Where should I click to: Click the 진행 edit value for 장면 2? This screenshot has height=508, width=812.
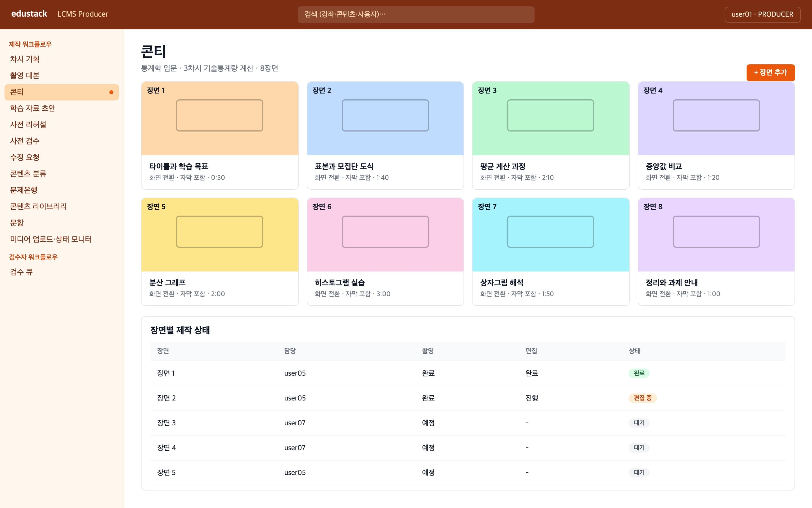[531, 398]
